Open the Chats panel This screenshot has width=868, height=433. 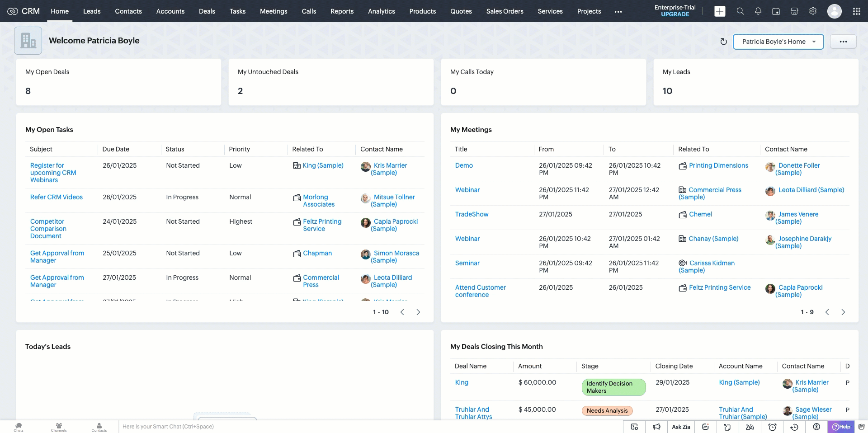pos(19,427)
